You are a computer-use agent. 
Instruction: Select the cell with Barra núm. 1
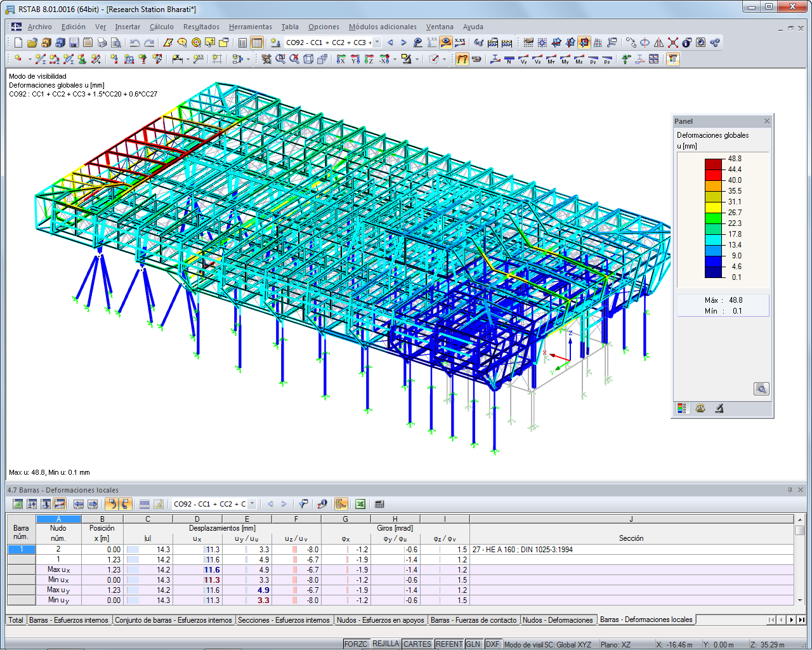tap(22, 550)
